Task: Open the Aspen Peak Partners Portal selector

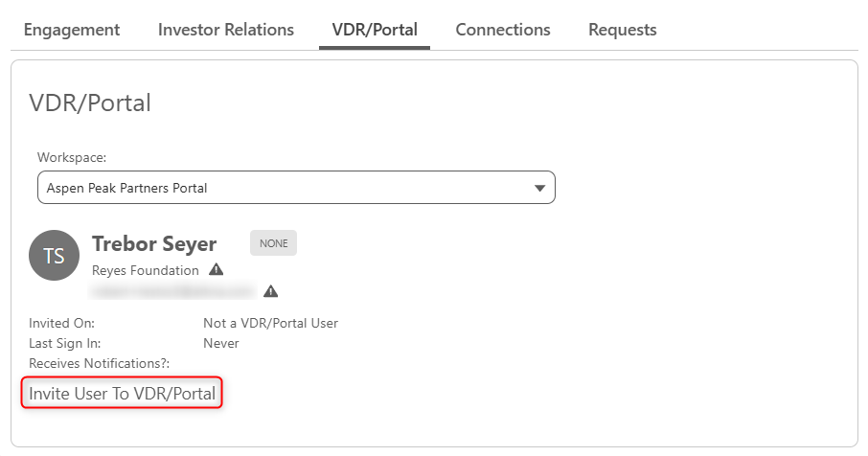Action: [x=296, y=188]
